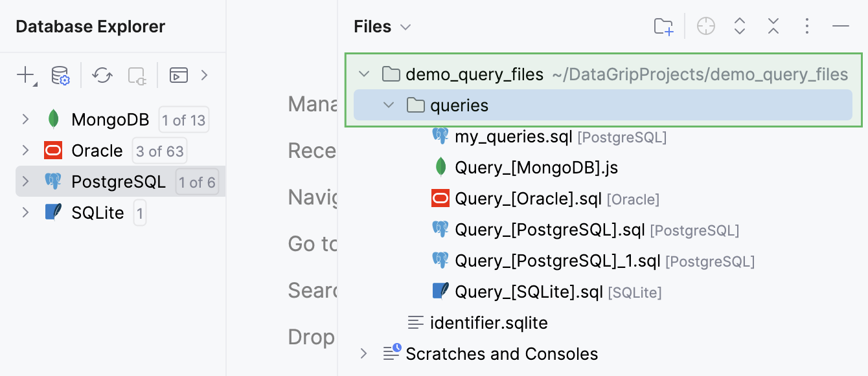Image resolution: width=868 pixels, height=376 pixels.
Task: Collapse the queries folder
Action: pos(388,105)
